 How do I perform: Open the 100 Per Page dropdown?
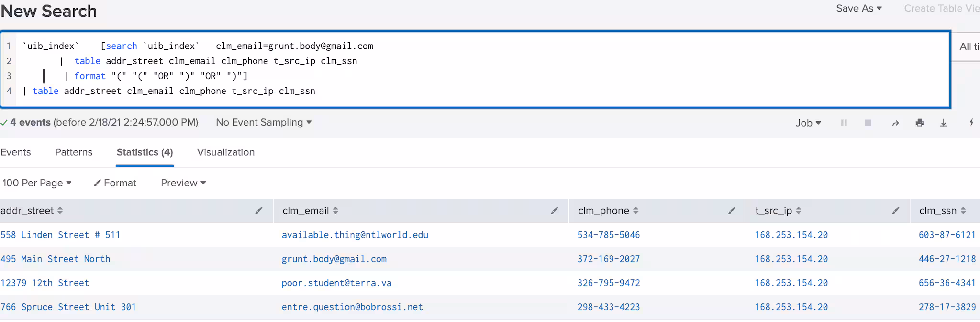37,183
